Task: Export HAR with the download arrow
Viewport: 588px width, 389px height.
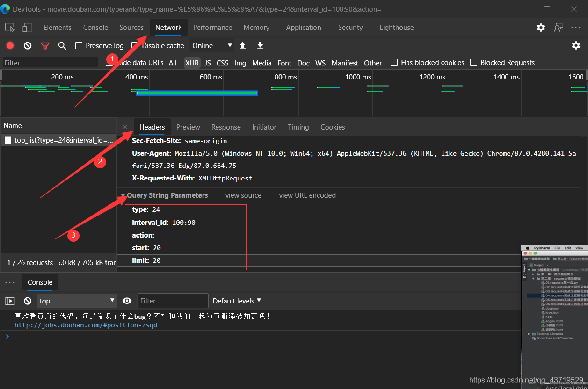Action: tap(260, 45)
